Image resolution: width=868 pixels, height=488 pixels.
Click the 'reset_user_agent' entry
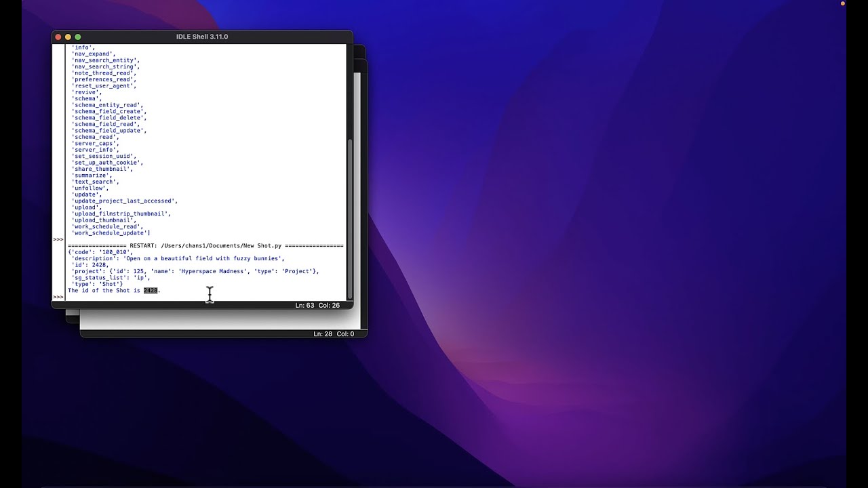104,86
